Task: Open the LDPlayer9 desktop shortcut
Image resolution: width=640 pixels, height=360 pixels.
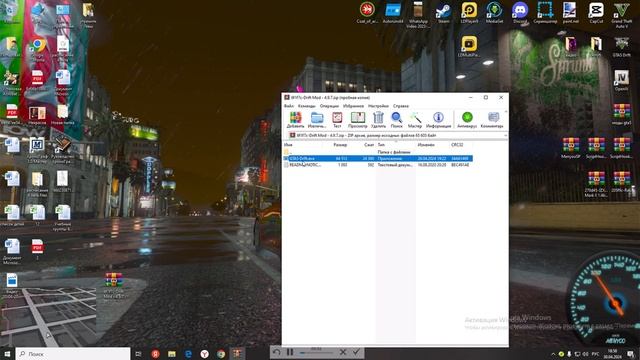Action: pos(469,13)
